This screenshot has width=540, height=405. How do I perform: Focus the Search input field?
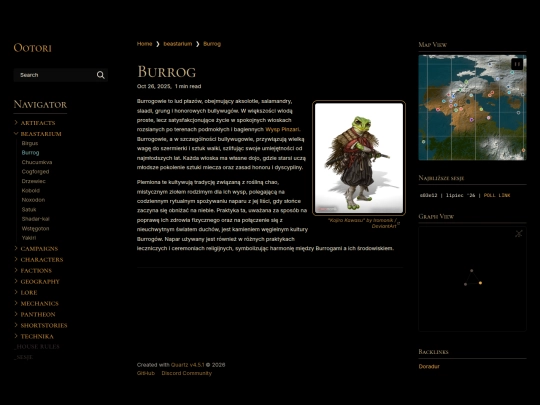[61, 75]
